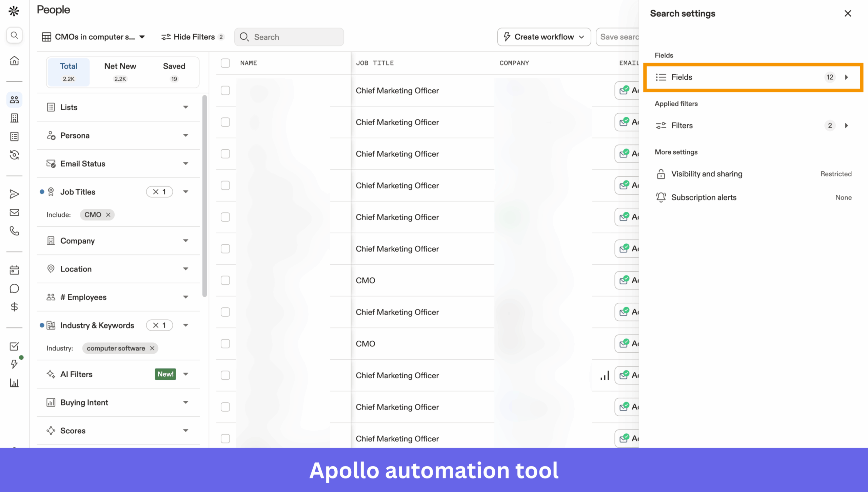Open the Tasks checkmark sidebar icon
868x492 pixels.
(x=14, y=346)
